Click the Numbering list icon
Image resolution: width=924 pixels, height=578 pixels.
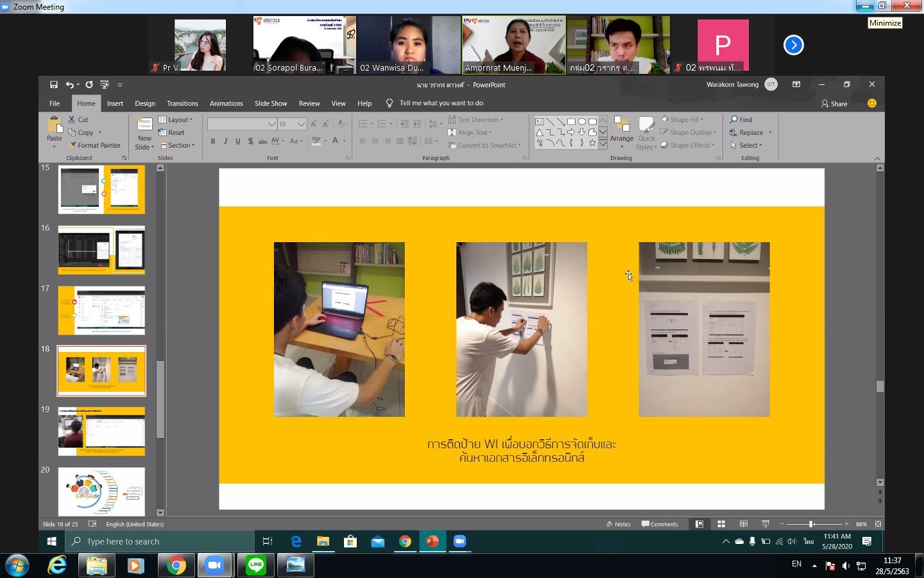click(382, 124)
